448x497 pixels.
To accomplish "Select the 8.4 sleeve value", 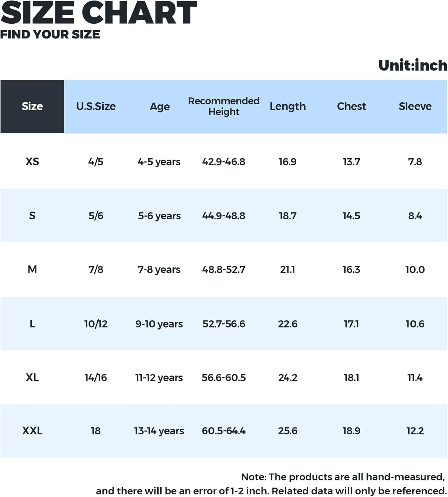I will click(x=415, y=216).
